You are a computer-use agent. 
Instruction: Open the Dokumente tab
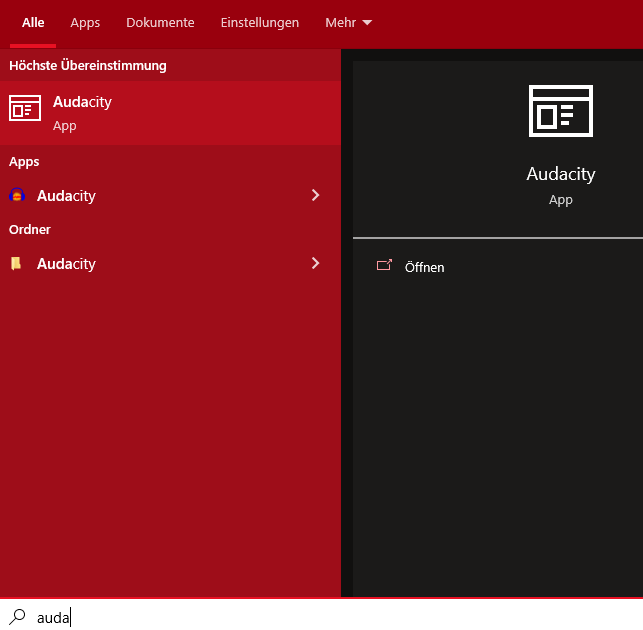point(160,23)
